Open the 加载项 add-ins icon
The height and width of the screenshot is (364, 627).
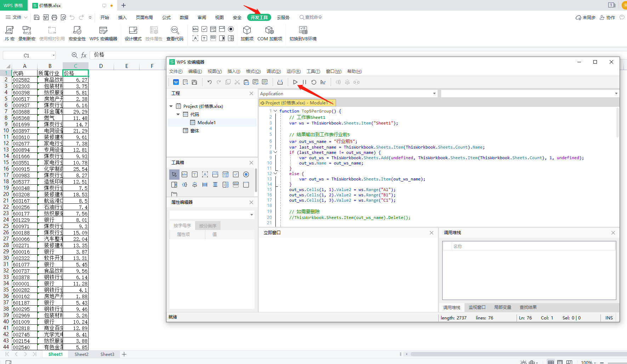(247, 34)
